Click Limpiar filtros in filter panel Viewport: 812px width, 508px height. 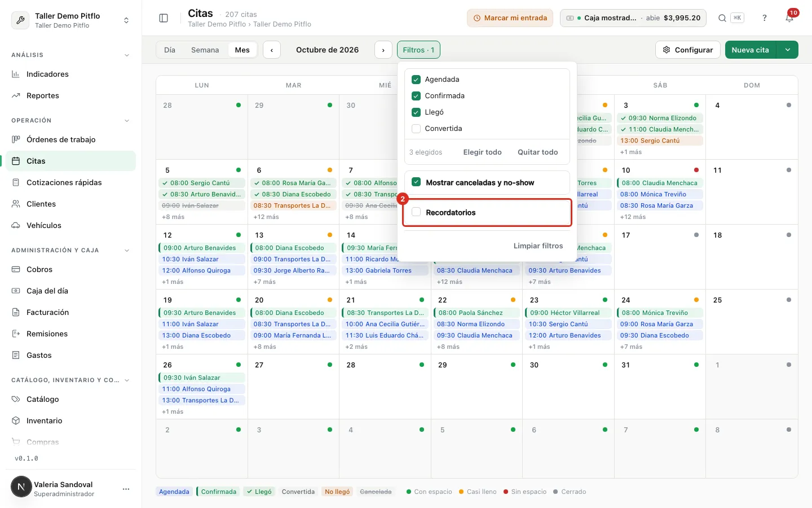[x=538, y=246]
